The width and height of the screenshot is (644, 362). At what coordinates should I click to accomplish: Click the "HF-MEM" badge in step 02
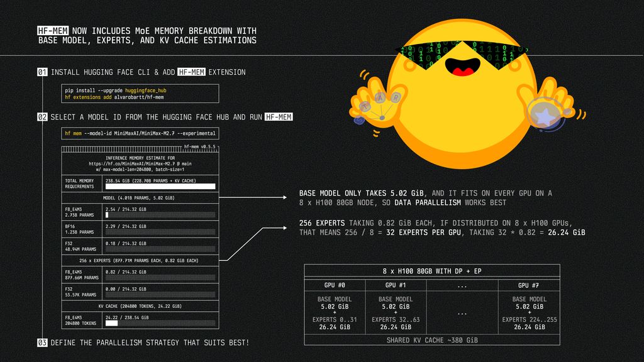279,117
